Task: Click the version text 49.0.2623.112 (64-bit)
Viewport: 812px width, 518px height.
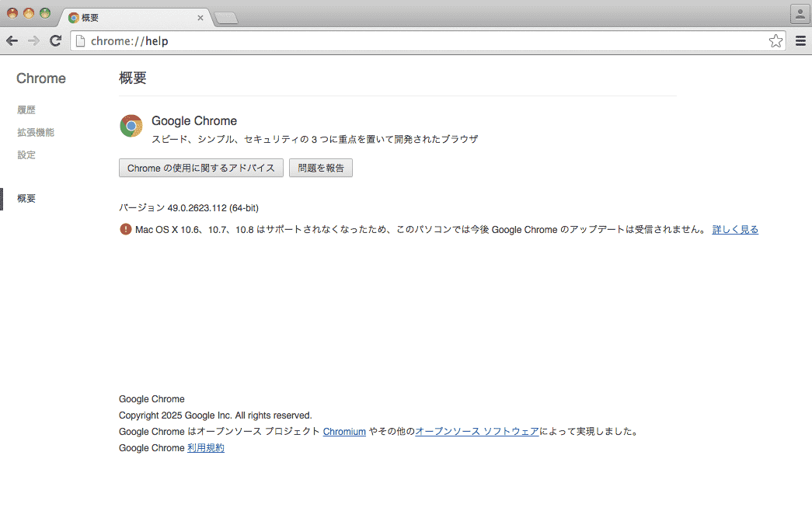Action: click(x=213, y=207)
